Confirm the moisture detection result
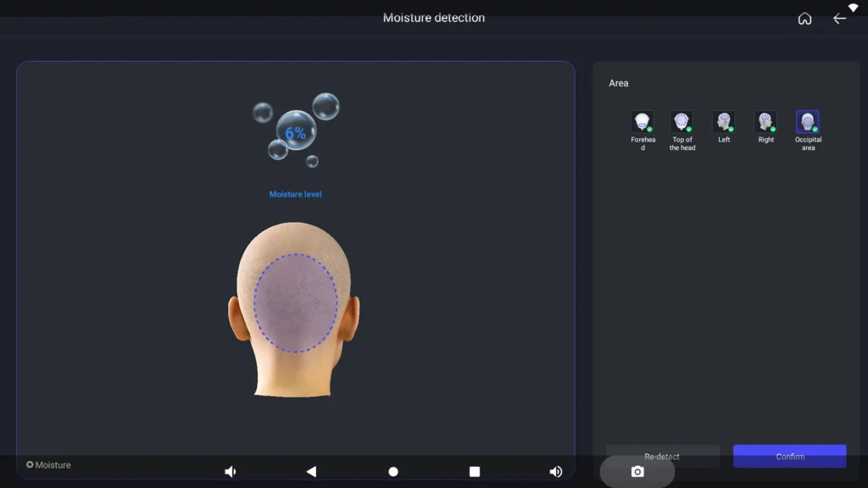 (790, 457)
